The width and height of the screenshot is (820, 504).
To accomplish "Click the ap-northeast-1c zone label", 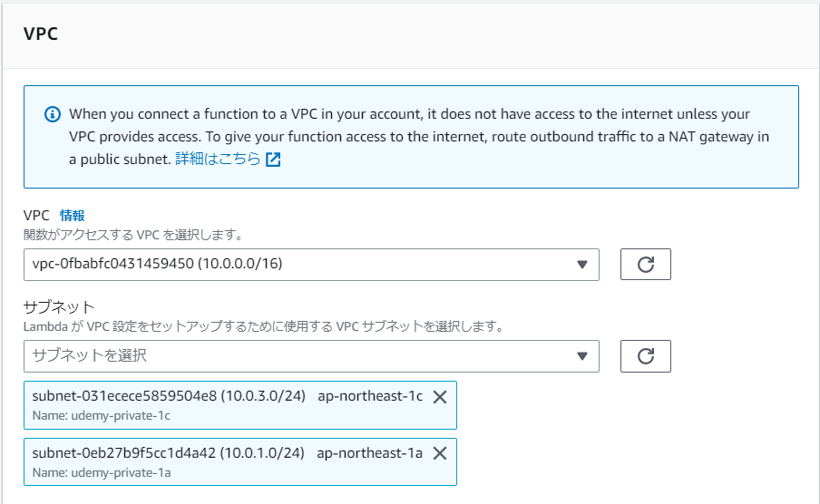I will [x=370, y=397].
